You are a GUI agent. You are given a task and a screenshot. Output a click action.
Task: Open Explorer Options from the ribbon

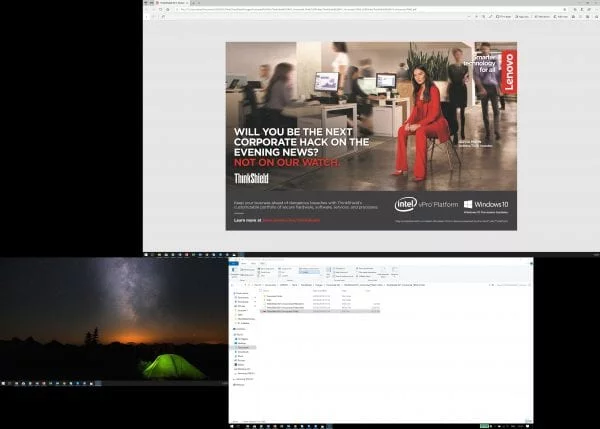(395, 271)
